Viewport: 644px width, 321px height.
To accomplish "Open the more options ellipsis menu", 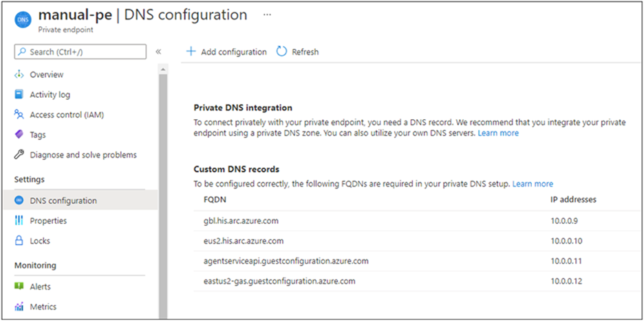I will pos(267,14).
